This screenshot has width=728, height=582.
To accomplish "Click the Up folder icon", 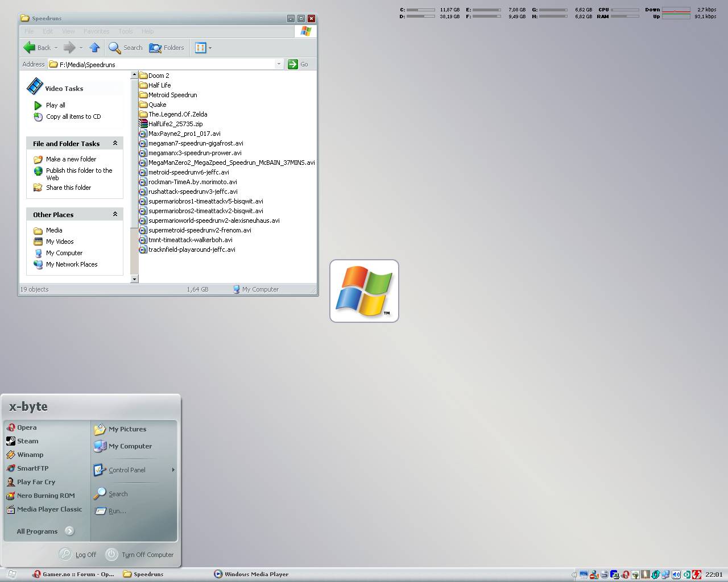I will coord(94,48).
